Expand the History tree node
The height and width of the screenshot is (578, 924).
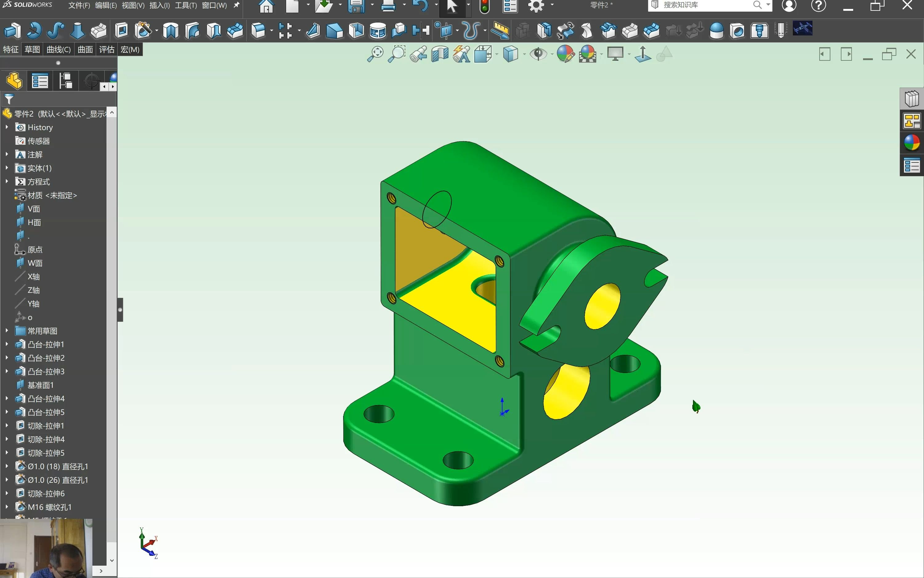(7, 127)
